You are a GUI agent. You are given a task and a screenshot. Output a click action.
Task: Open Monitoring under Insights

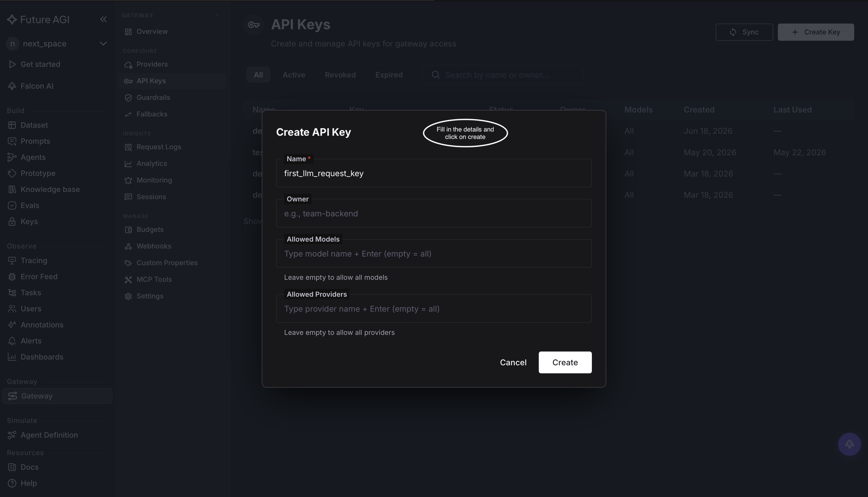(154, 180)
